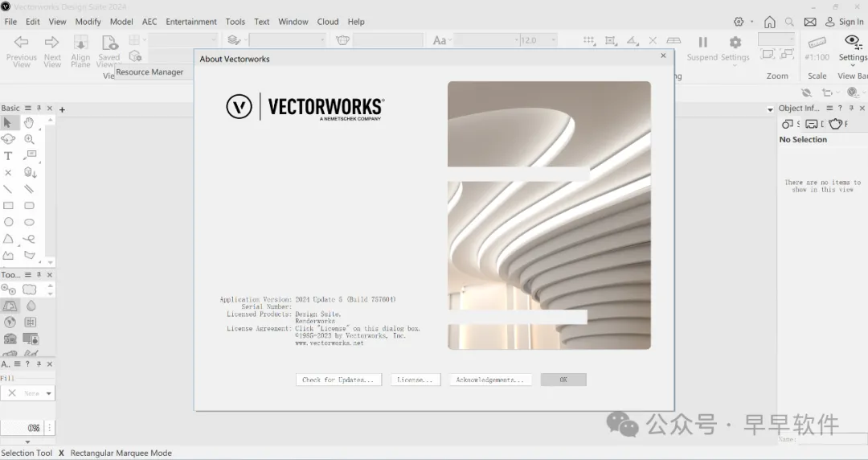Open the Shape tab in Object Info
Screen dimensions: 868x460
[787, 124]
